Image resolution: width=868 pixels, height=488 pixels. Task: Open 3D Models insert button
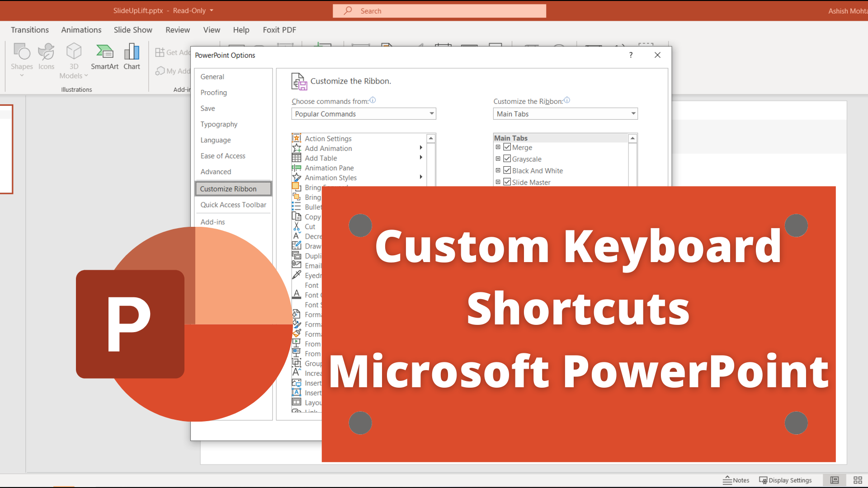[x=74, y=61]
